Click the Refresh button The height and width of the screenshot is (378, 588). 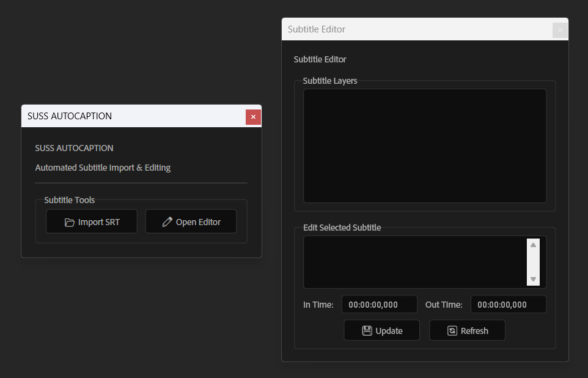pyautogui.click(x=467, y=330)
